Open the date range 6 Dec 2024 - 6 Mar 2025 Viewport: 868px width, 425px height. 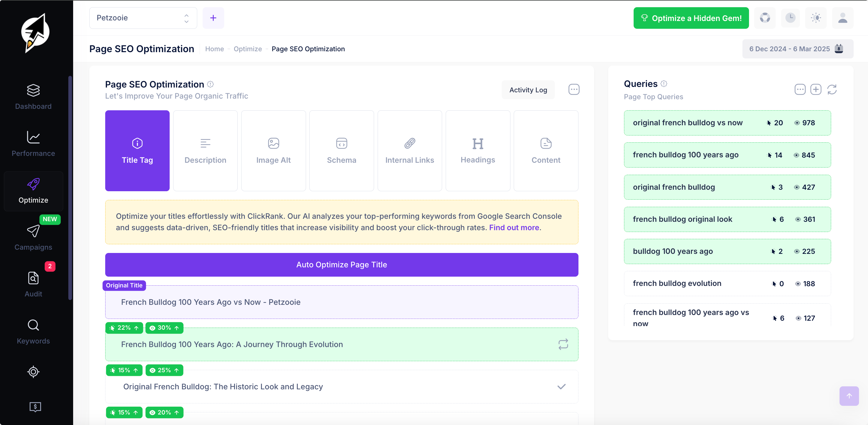point(798,49)
